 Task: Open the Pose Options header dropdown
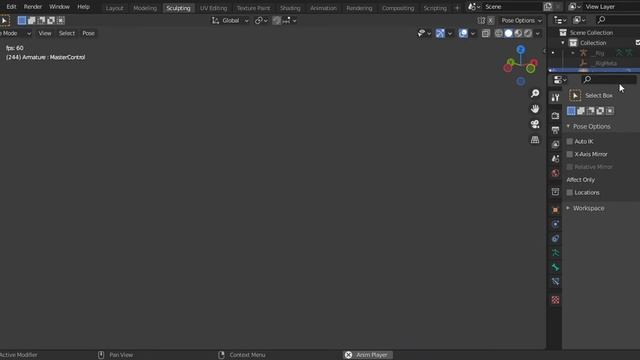(522, 20)
